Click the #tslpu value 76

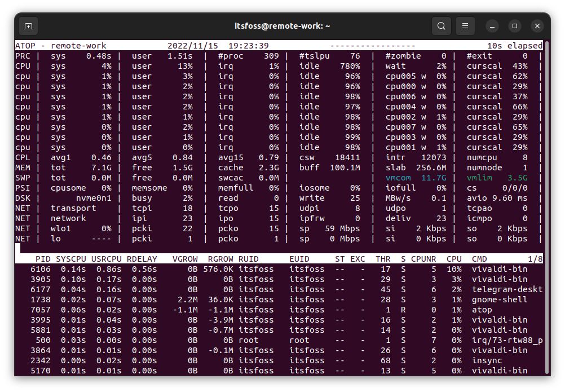(x=355, y=56)
